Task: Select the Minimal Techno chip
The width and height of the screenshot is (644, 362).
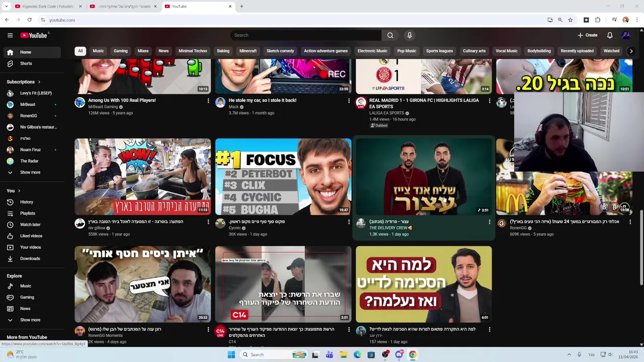Action: click(x=193, y=51)
